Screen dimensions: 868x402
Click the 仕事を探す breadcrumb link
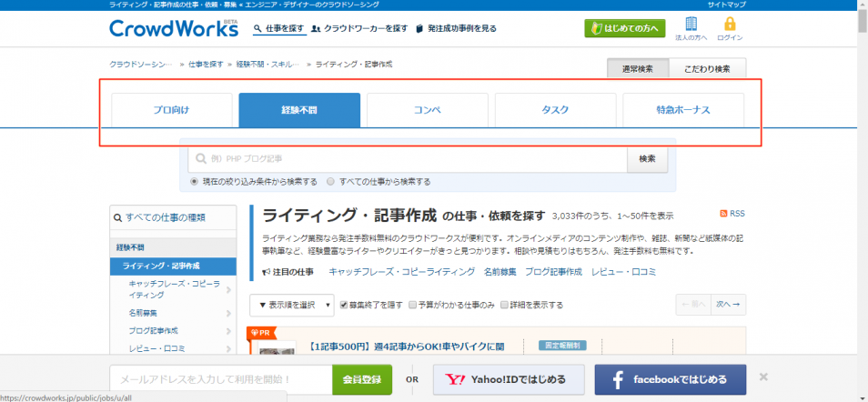206,65
